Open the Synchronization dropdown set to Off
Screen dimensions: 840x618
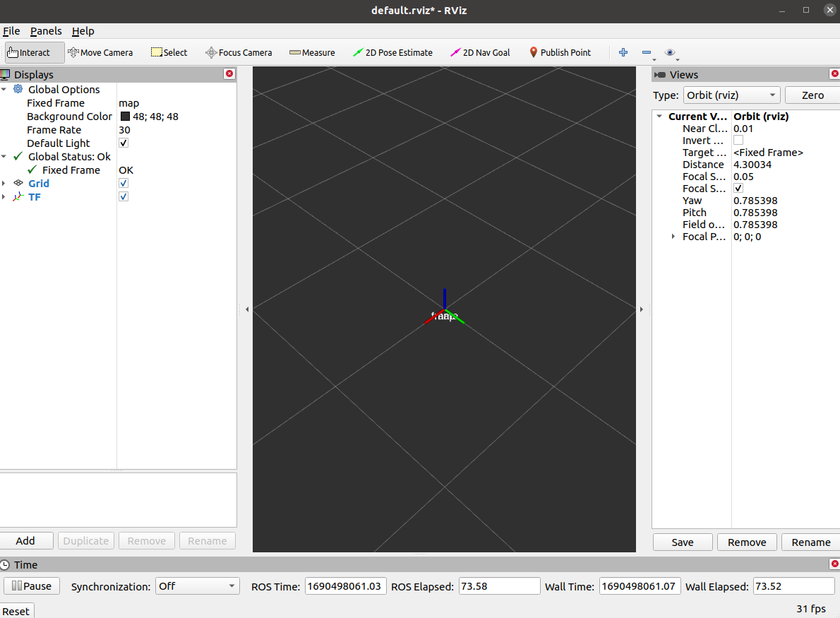(197, 586)
